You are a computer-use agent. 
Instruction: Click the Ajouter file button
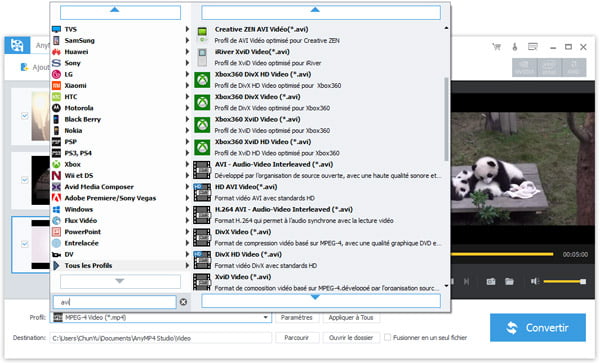pos(34,67)
